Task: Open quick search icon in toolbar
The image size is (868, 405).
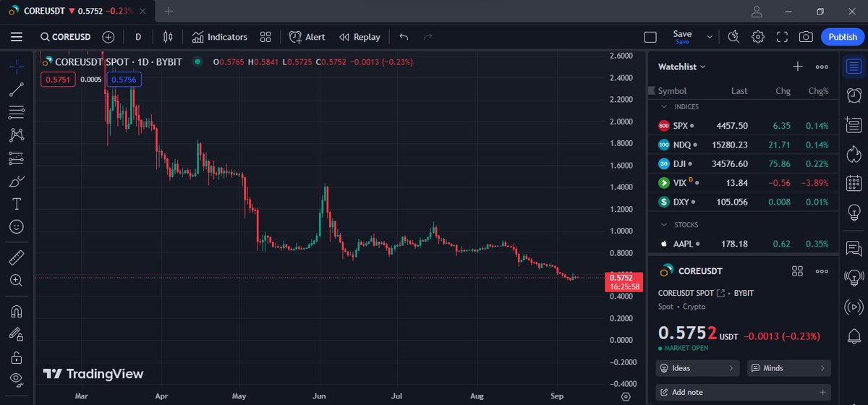Action: (x=733, y=37)
